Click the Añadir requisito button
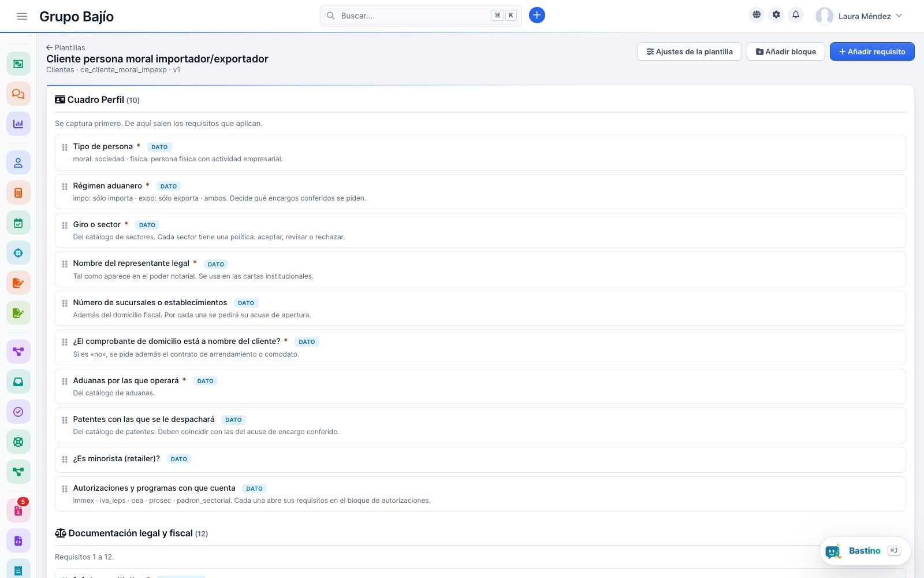Viewport: 924px width, 578px height. click(872, 51)
